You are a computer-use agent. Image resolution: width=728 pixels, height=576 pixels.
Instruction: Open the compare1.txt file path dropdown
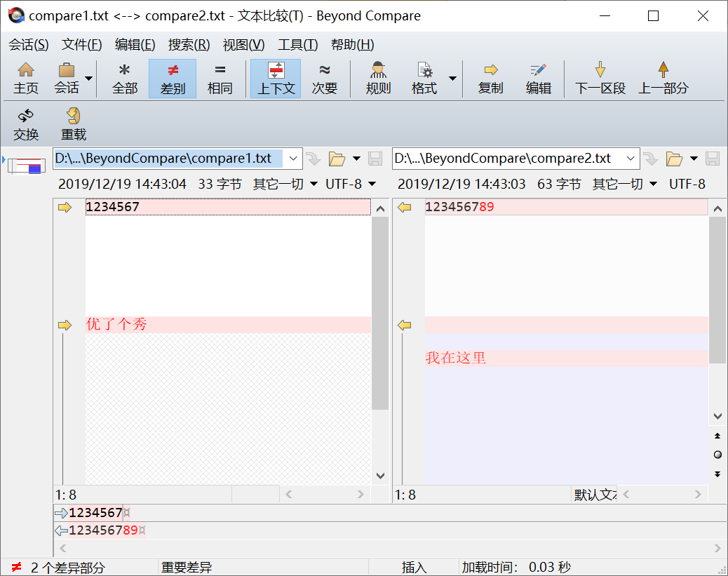pos(293,159)
